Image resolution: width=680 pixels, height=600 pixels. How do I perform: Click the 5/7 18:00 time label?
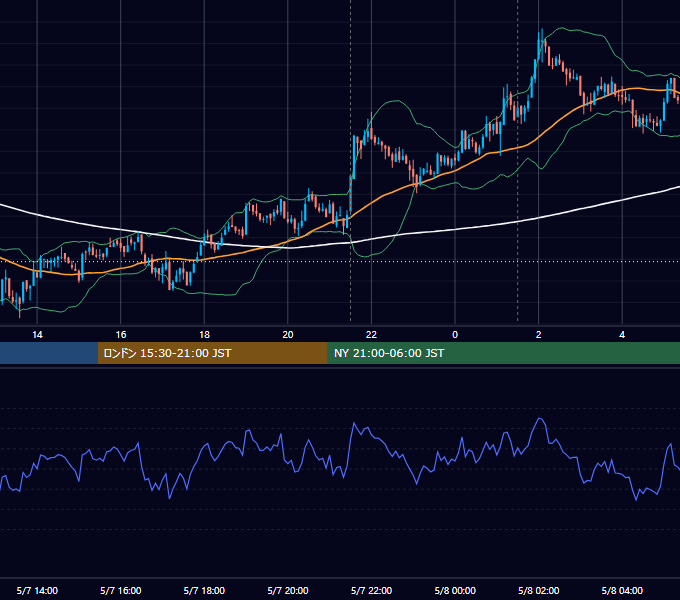[x=204, y=590]
